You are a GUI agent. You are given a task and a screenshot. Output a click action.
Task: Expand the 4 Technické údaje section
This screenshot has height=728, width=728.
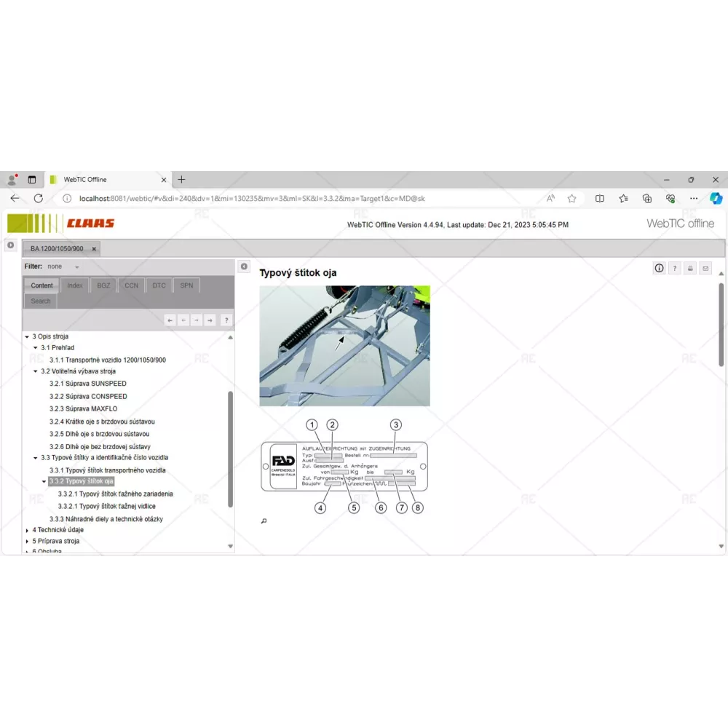point(28,530)
